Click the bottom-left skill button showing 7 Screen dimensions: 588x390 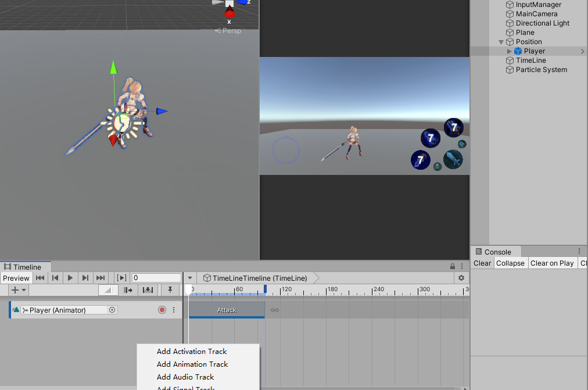[421, 160]
